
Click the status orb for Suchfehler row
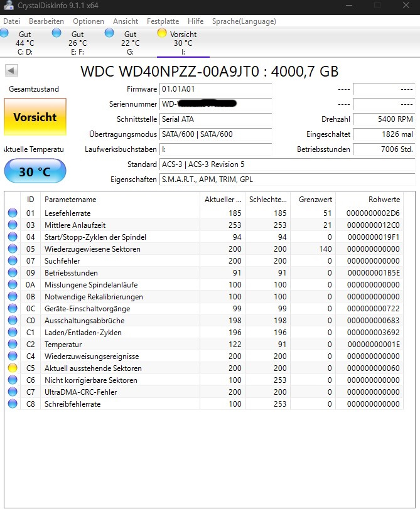coord(13,260)
